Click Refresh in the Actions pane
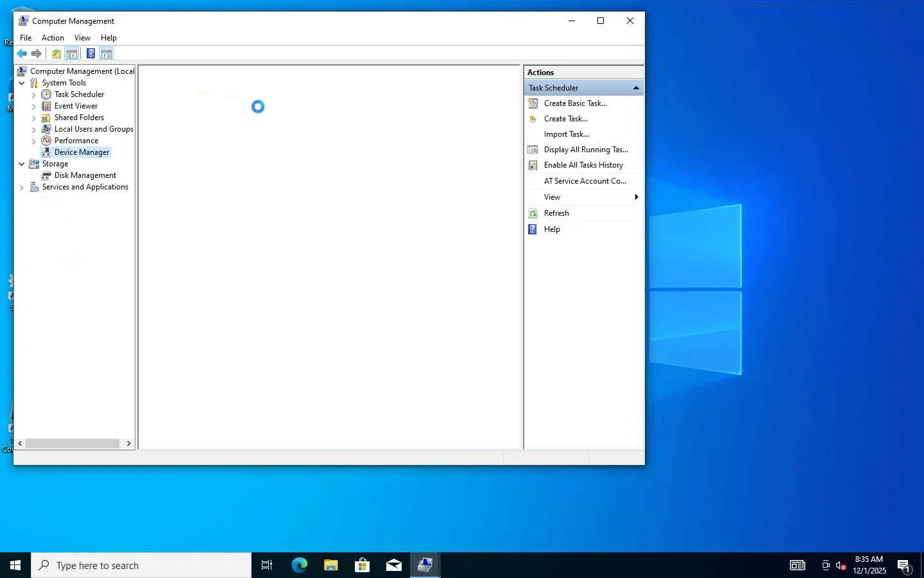Viewport: 924px width, 578px height. pyautogui.click(x=556, y=213)
